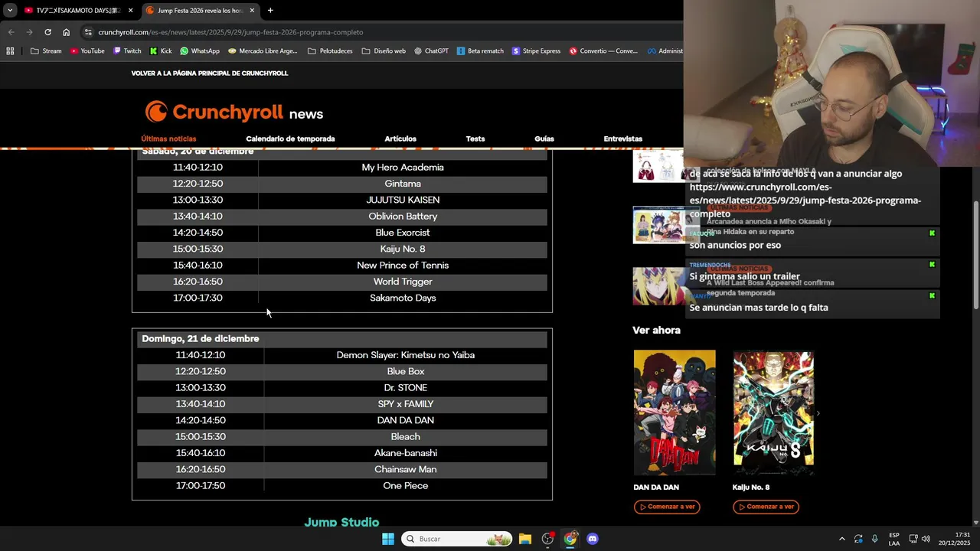Open the Mercado Libre Argentina bookmark
The height and width of the screenshot is (551, 980).
pos(263,51)
